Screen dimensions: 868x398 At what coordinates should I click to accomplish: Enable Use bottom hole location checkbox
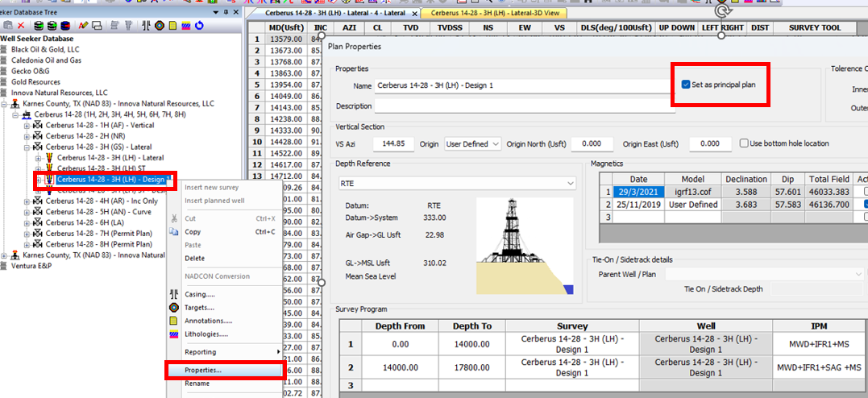click(745, 143)
